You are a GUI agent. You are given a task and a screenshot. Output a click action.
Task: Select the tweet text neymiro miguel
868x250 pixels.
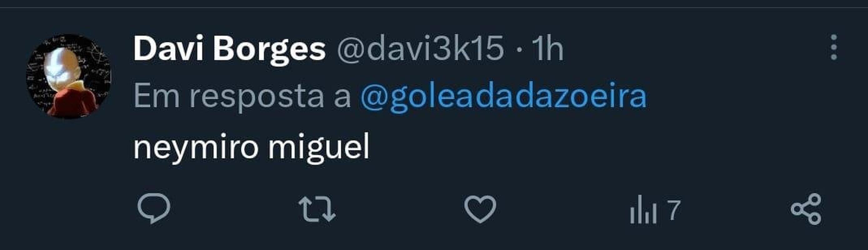251,148
